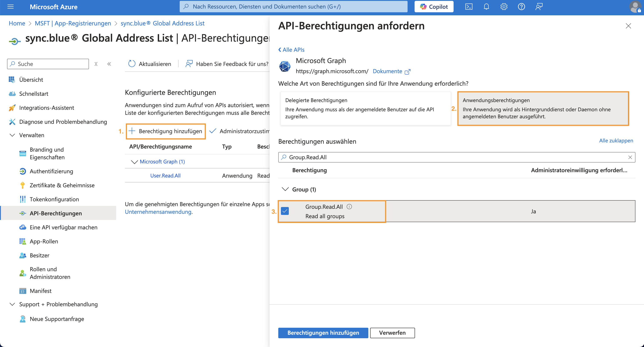This screenshot has height=347, width=644.
Task: Click the Aktualisieren refresh button
Action: pyautogui.click(x=149, y=64)
